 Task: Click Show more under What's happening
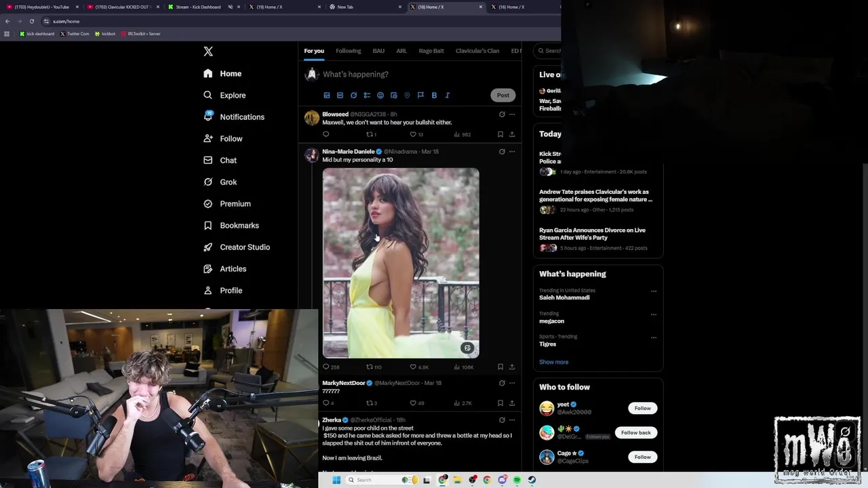553,362
